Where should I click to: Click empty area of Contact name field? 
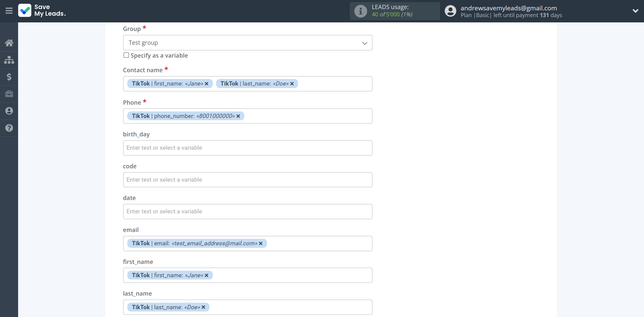(335, 84)
